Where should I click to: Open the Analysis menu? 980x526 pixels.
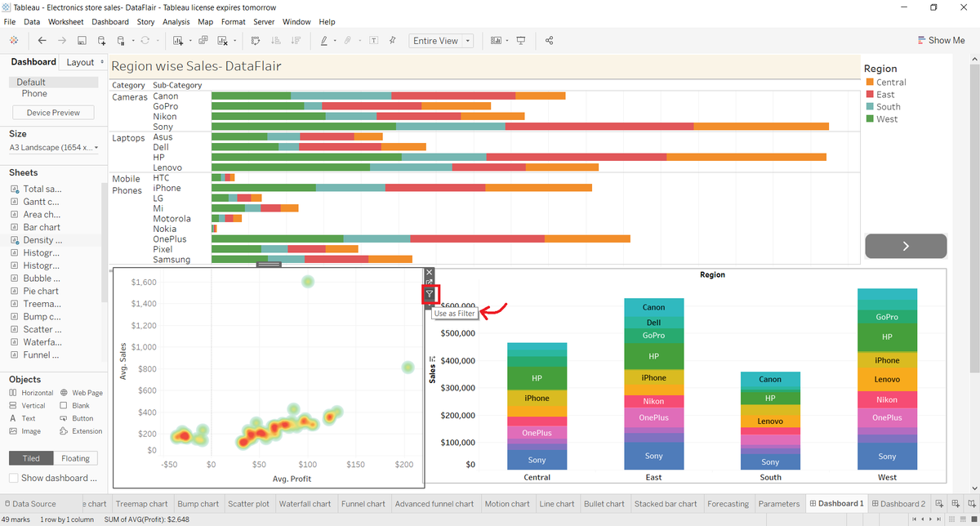pos(176,22)
